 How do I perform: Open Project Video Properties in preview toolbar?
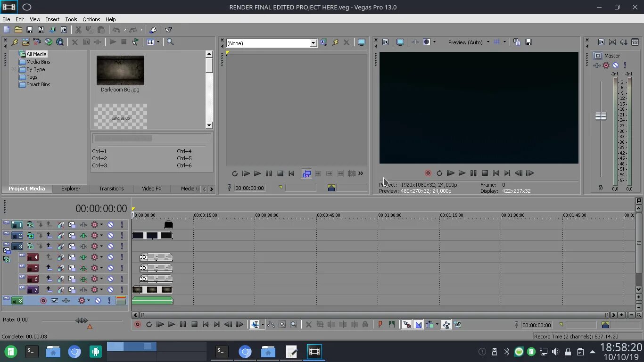tap(385, 42)
